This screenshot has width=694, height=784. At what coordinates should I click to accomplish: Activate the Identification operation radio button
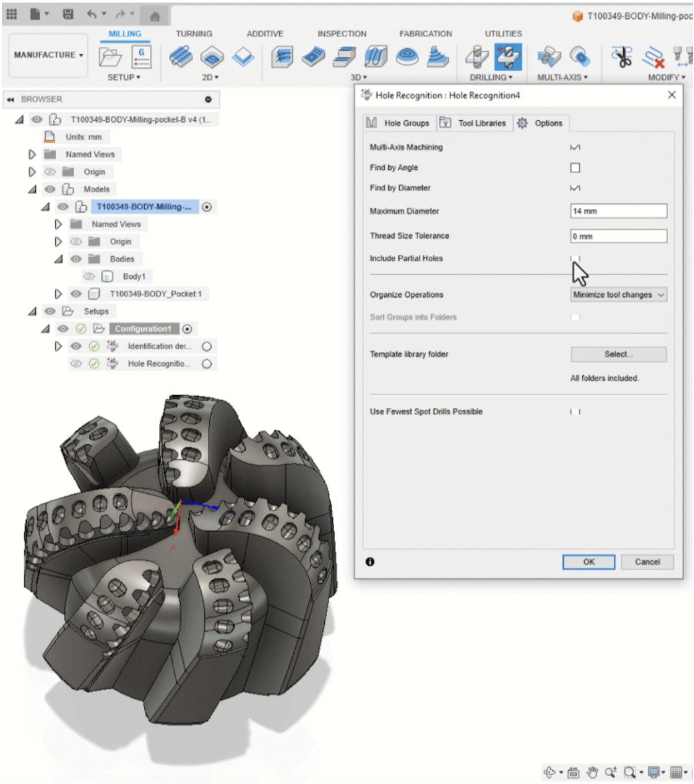click(207, 347)
